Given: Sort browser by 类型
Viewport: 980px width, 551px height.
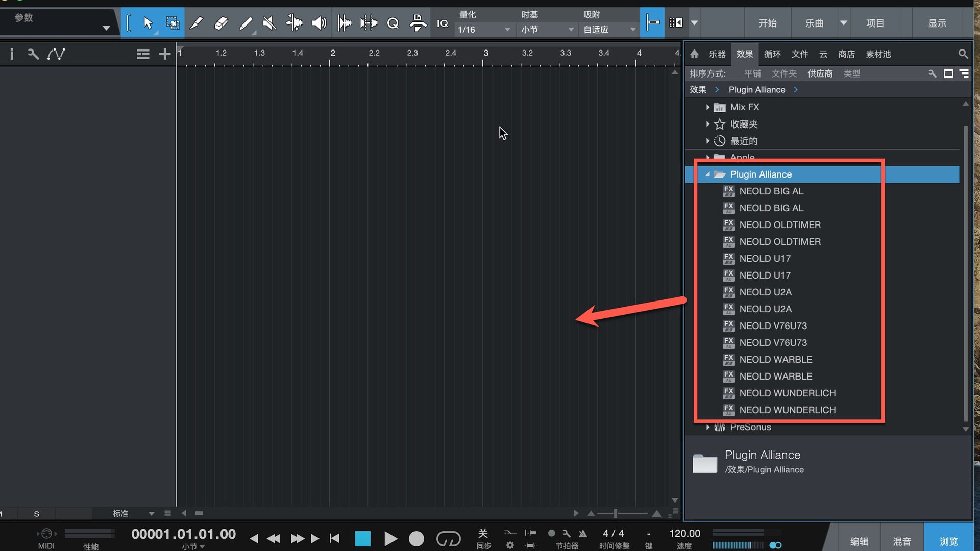Looking at the screenshot, I should [x=852, y=73].
